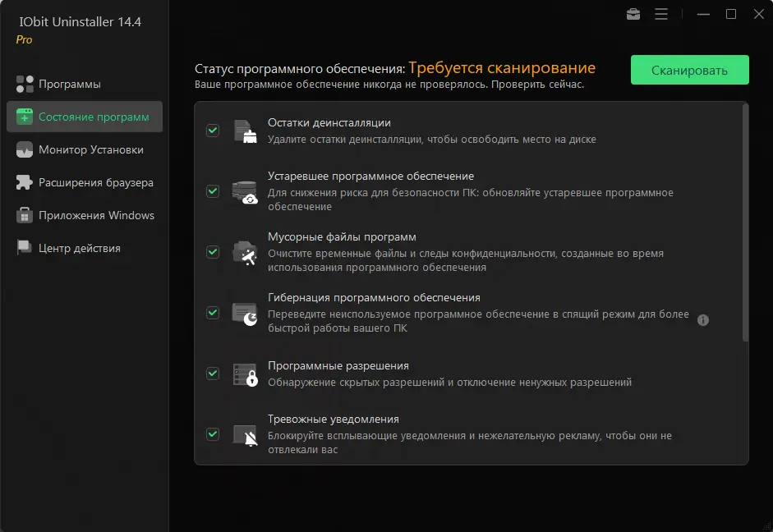Screen dimensions: 773x532
Task: Click the Тревожные уведомления notification icon
Action: (x=244, y=433)
